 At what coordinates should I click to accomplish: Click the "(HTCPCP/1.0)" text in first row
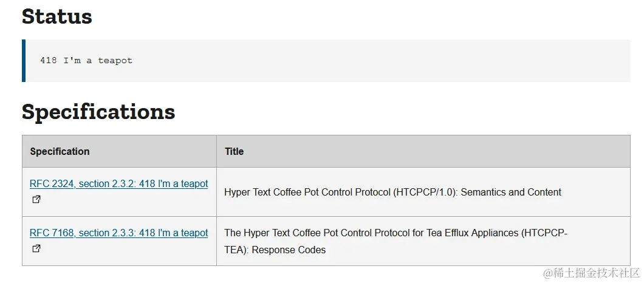pos(426,192)
